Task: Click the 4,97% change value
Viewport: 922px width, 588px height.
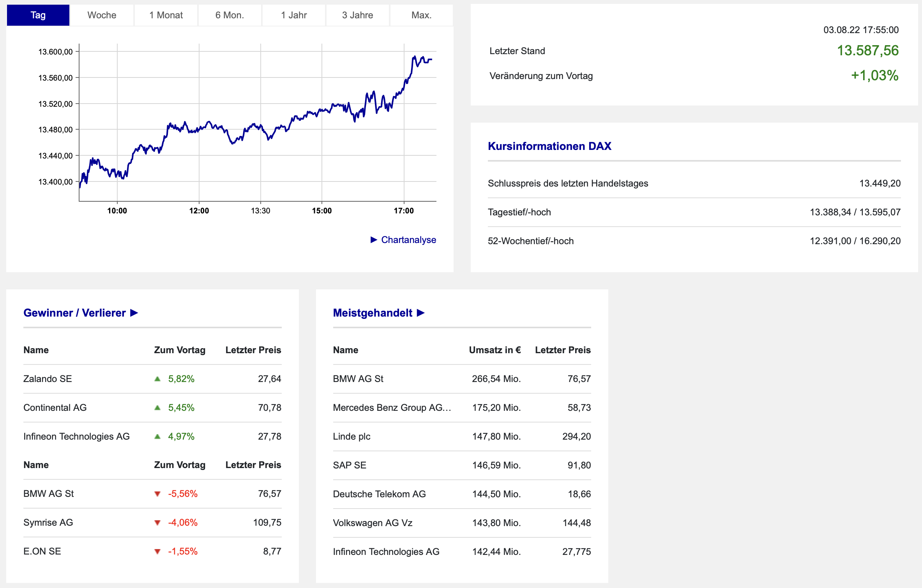Action: point(181,437)
